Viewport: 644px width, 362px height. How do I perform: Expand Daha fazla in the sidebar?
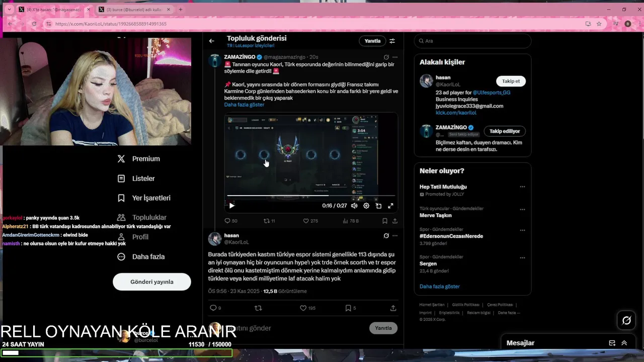tap(141, 257)
